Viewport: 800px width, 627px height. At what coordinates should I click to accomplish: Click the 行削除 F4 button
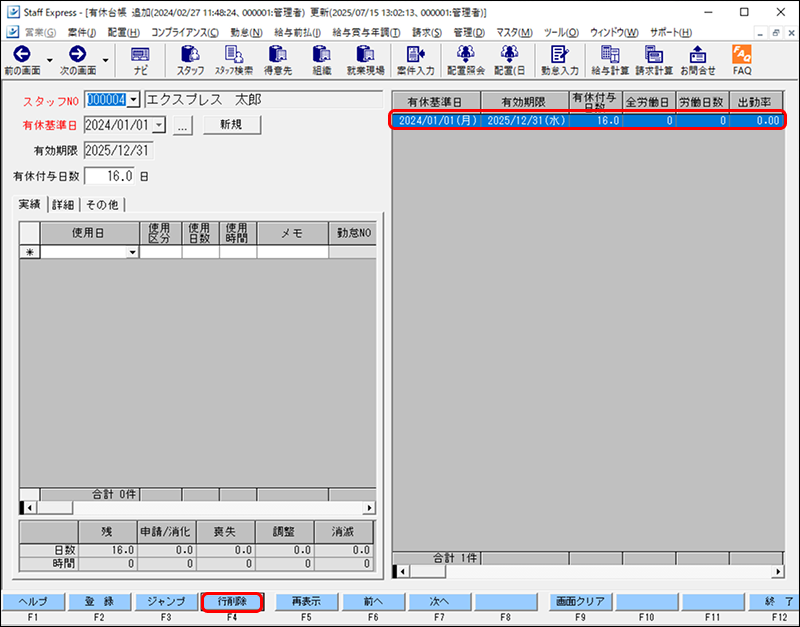click(232, 602)
